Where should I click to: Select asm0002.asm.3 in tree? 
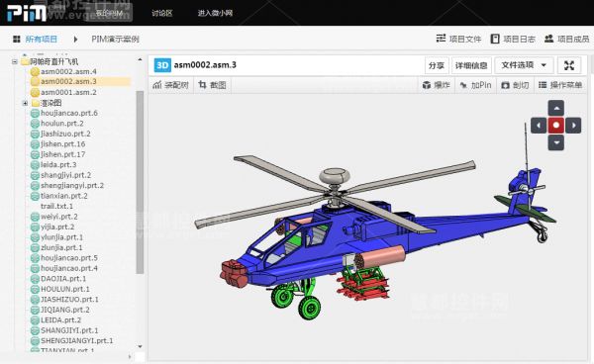click(x=68, y=81)
